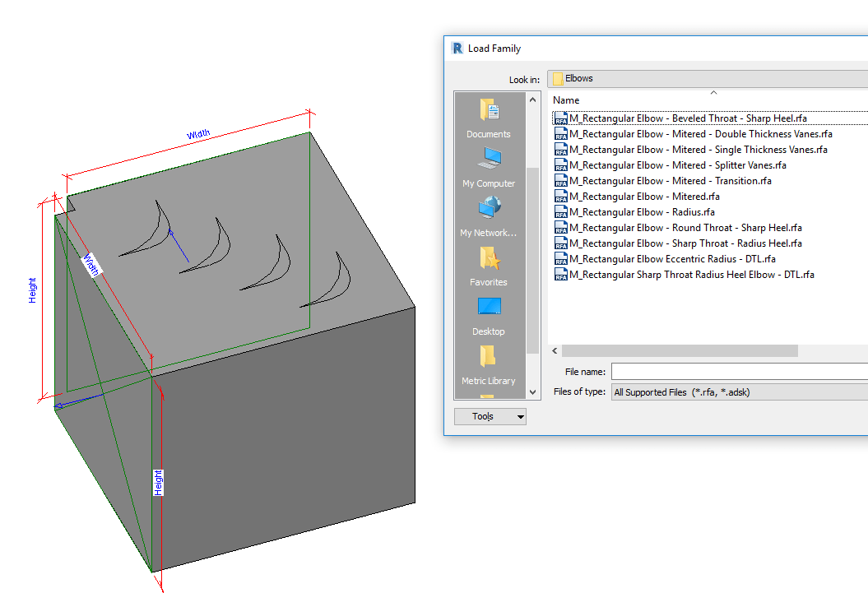
Task: Click Revit logo in Load Family title bar
Action: [457, 49]
